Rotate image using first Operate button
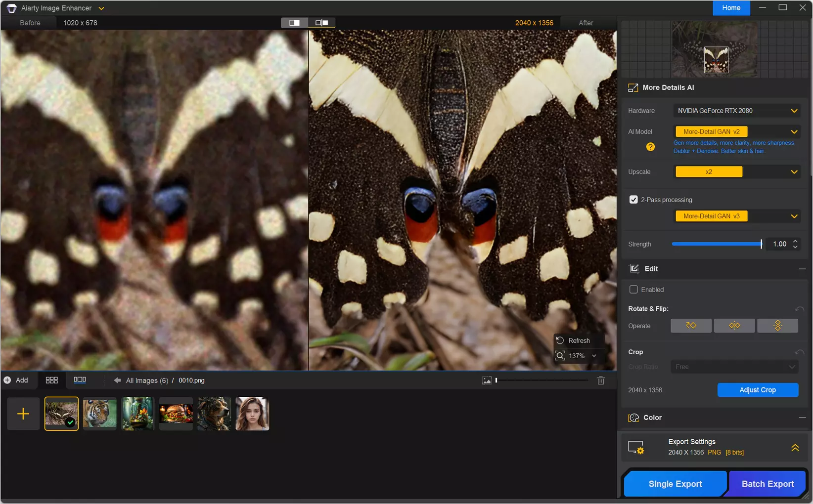 (x=691, y=326)
